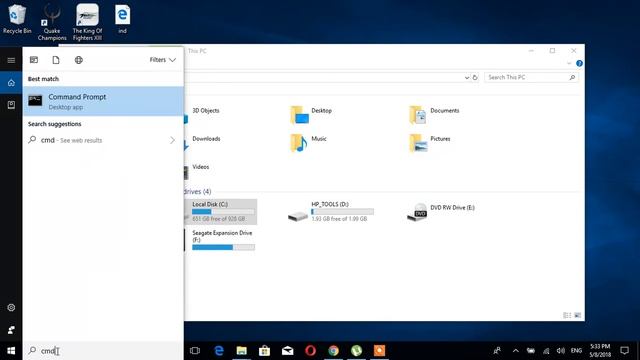Switch to details view in File Explorer
This screenshot has width=640, height=360.
(567, 315)
